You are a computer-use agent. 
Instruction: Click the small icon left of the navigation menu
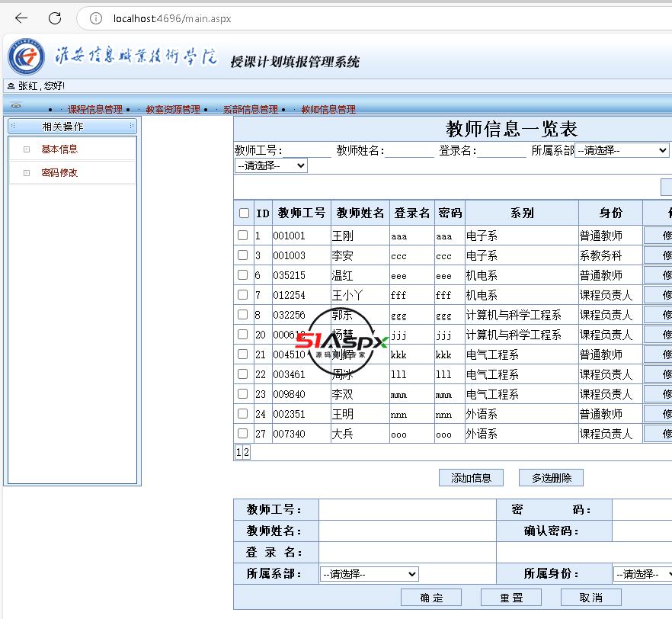tap(16, 106)
